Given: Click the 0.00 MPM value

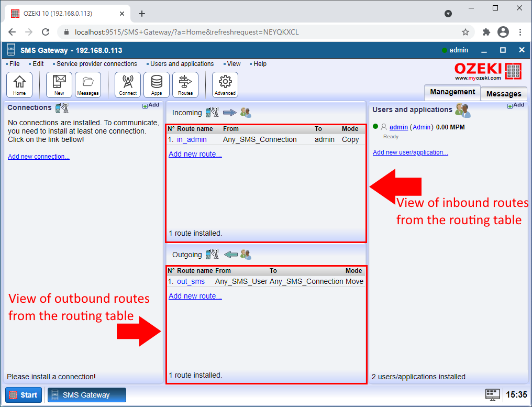Looking at the screenshot, I should [450, 127].
